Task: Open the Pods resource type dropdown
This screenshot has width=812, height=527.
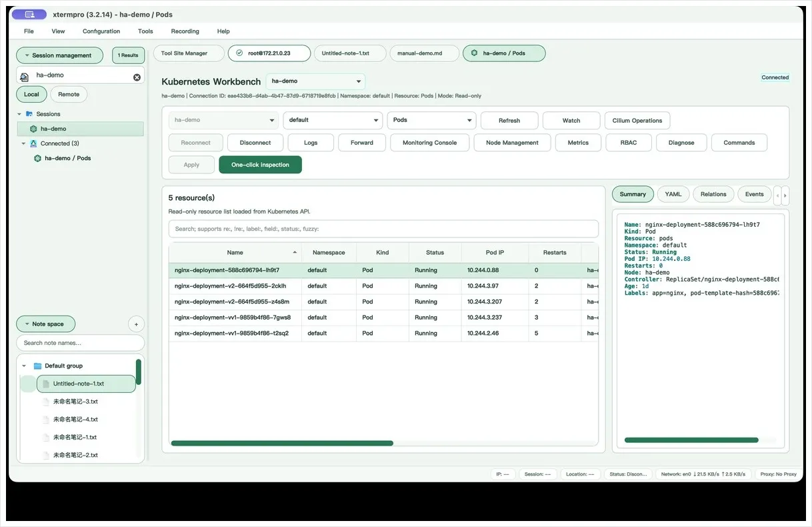Action: click(431, 120)
